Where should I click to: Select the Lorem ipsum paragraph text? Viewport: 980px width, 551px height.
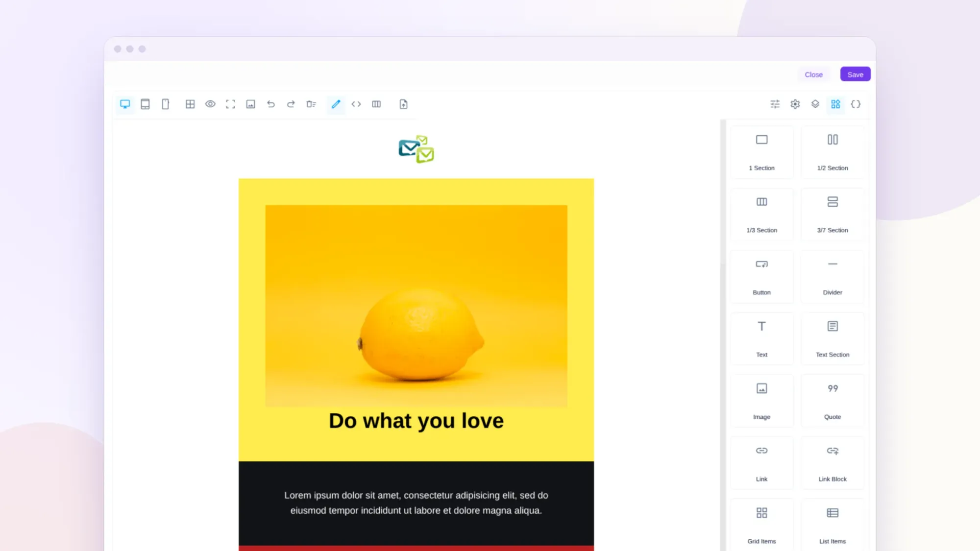pos(416,503)
